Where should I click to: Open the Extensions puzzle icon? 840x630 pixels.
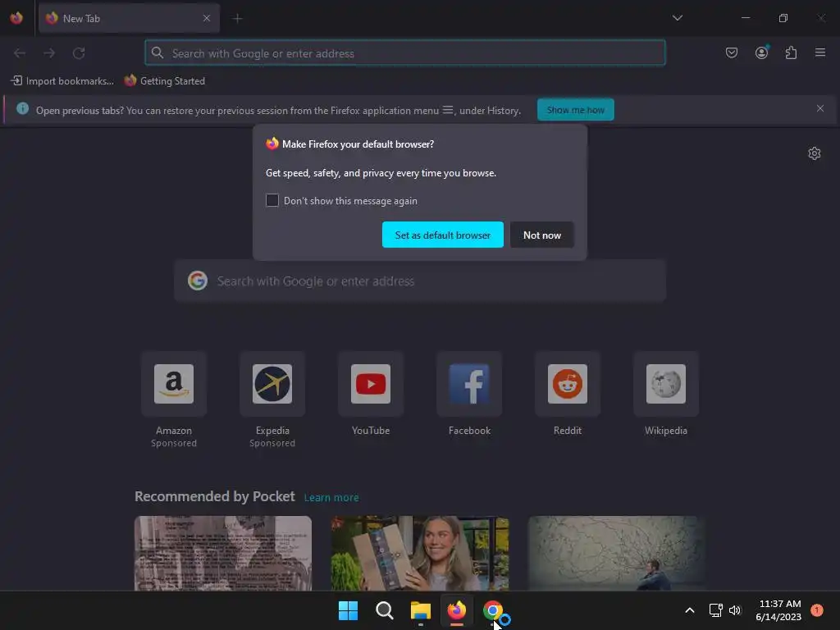[791, 52]
